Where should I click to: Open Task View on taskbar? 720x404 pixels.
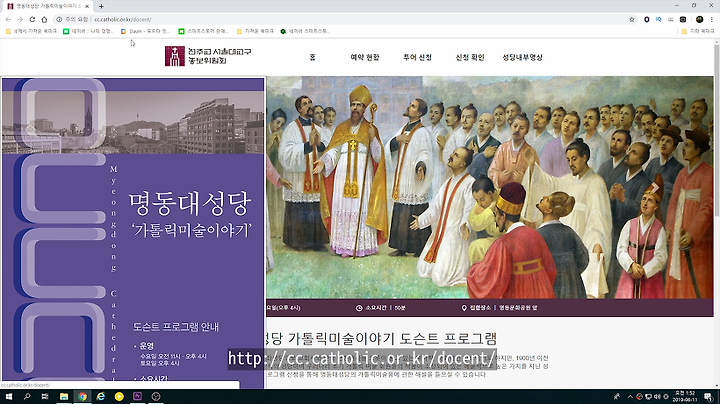pos(45,397)
